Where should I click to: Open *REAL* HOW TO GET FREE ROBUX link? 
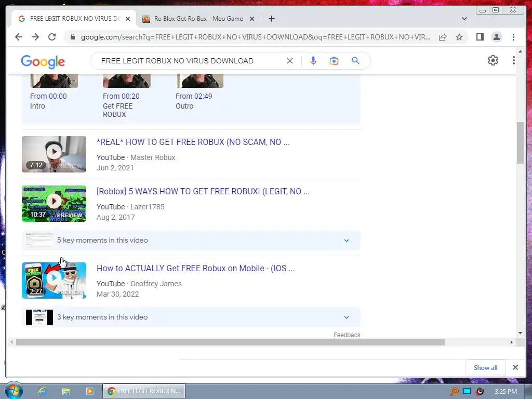[193, 142]
